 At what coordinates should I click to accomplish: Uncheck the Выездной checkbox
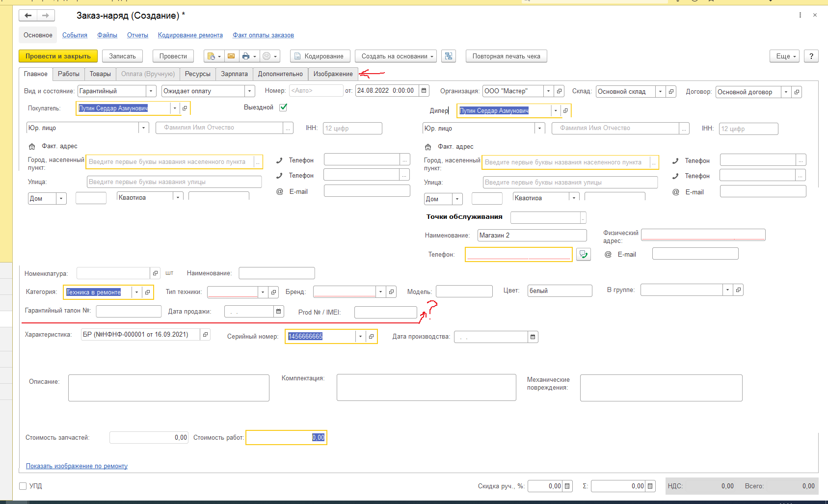coord(283,107)
